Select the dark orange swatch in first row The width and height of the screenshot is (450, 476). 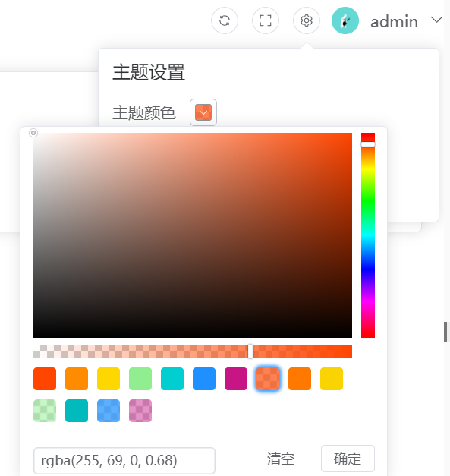pos(77,379)
